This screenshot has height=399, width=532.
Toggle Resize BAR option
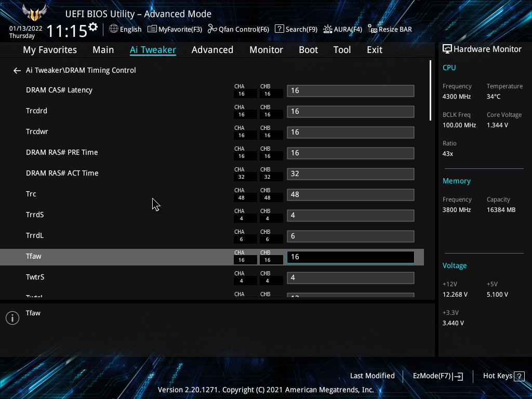click(x=390, y=29)
